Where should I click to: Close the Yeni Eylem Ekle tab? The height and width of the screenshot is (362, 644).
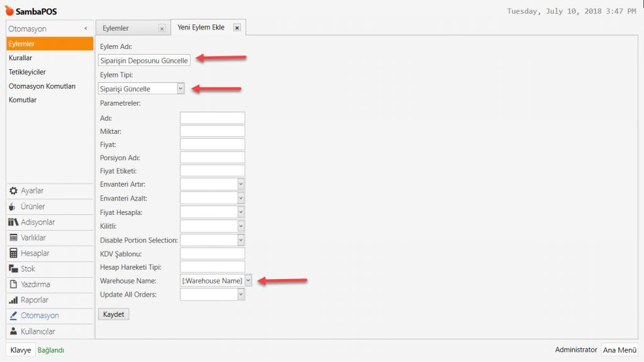pyautogui.click(x=237, y=28)
